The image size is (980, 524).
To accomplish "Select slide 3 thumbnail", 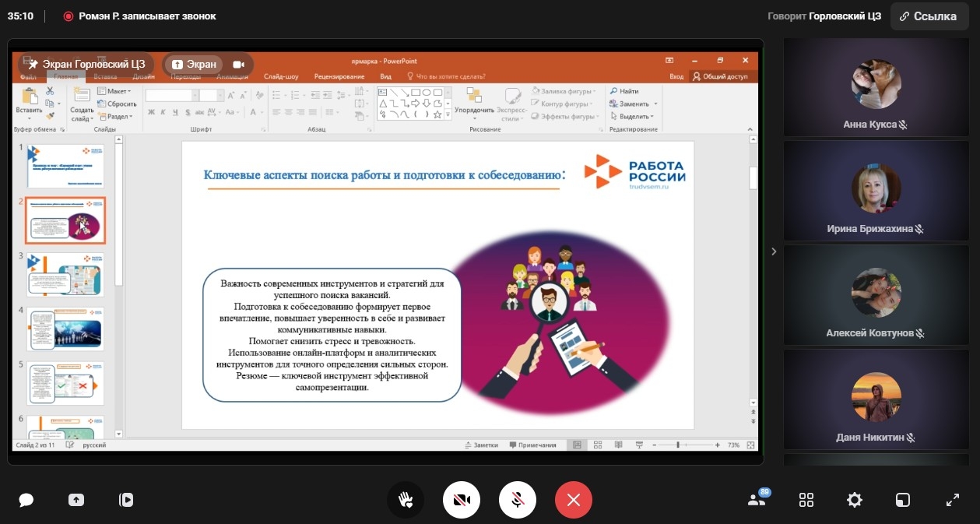I will (65, 274).
